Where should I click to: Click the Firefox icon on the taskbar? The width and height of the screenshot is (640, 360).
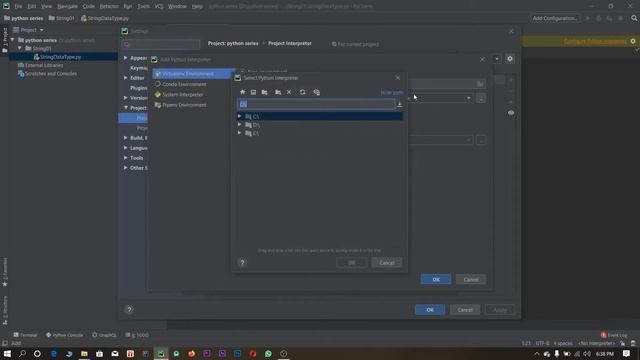tap(191, 353)
